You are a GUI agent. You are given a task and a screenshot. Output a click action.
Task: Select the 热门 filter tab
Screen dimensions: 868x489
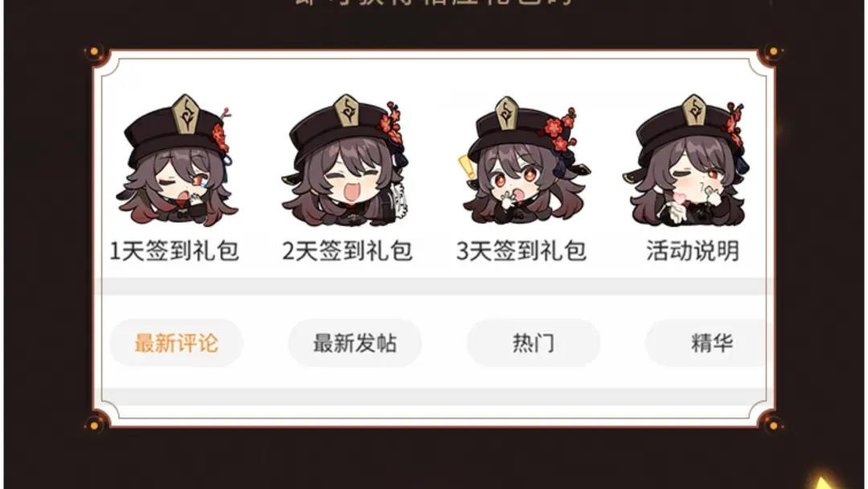pos(534,343)
